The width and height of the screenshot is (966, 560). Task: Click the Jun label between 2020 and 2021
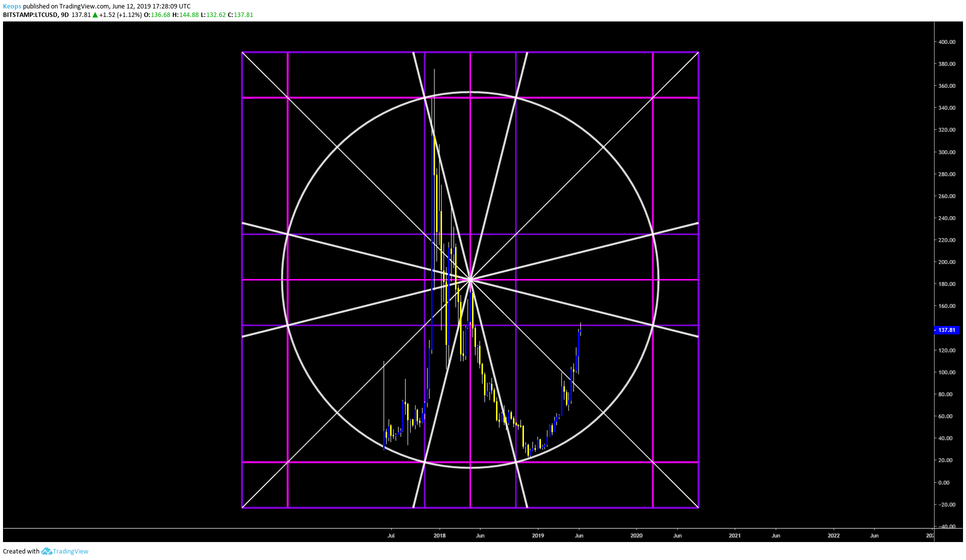tap(677, 536)
